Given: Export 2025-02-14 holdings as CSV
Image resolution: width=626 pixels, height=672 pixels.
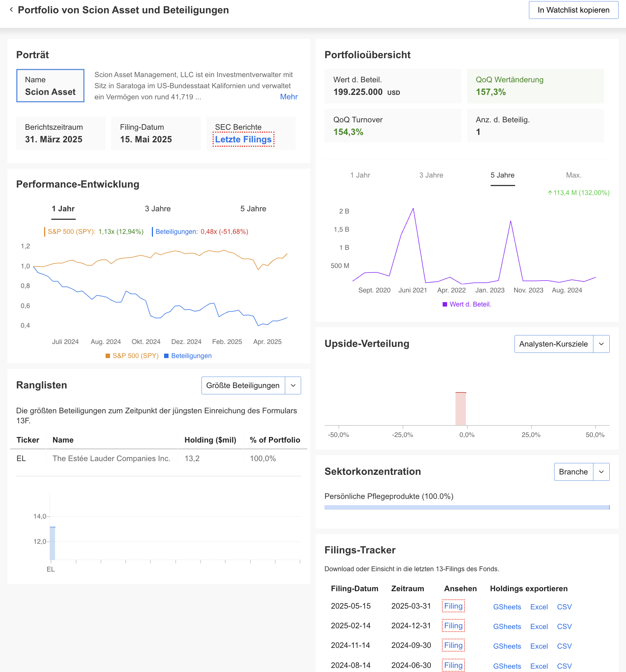Looking at the screenshot, I should click(565, 626).
